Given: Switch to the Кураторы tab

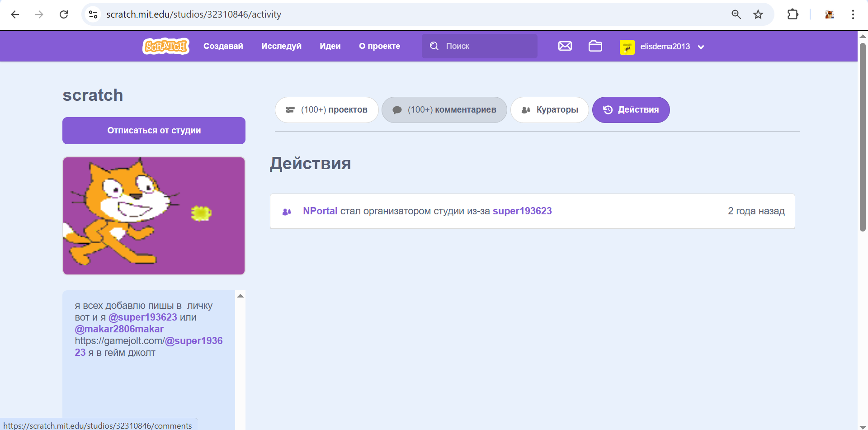Looking at the screenshot, I should coord(550,110).
